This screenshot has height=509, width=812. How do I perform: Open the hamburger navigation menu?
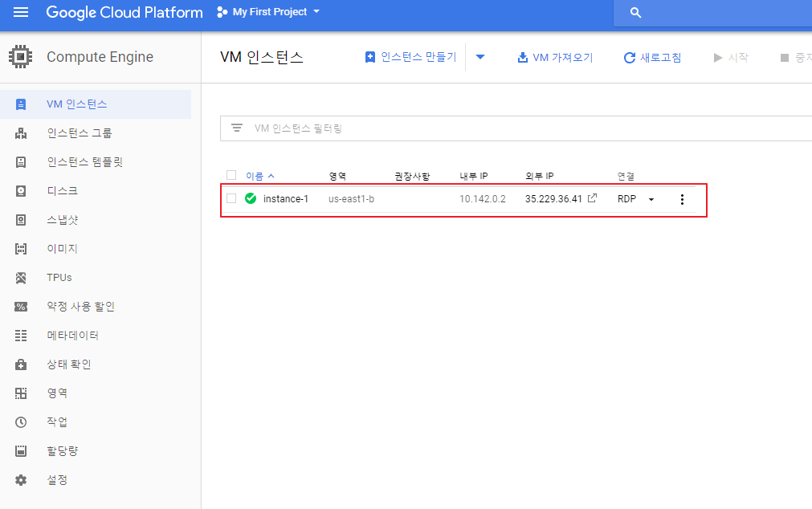pyautogui.click(x=21, y=12)
